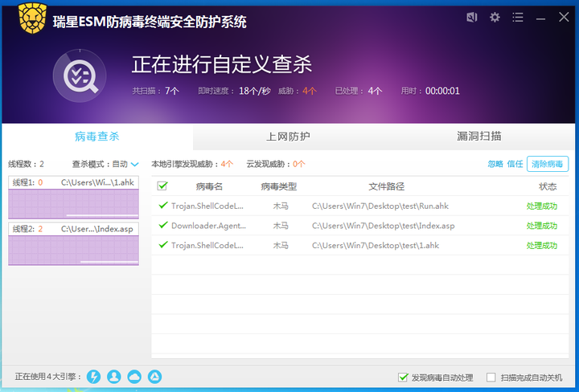579x392 pixels.
Task: Open the 漏洞扫描 tab
Action: tap(479, 137)
